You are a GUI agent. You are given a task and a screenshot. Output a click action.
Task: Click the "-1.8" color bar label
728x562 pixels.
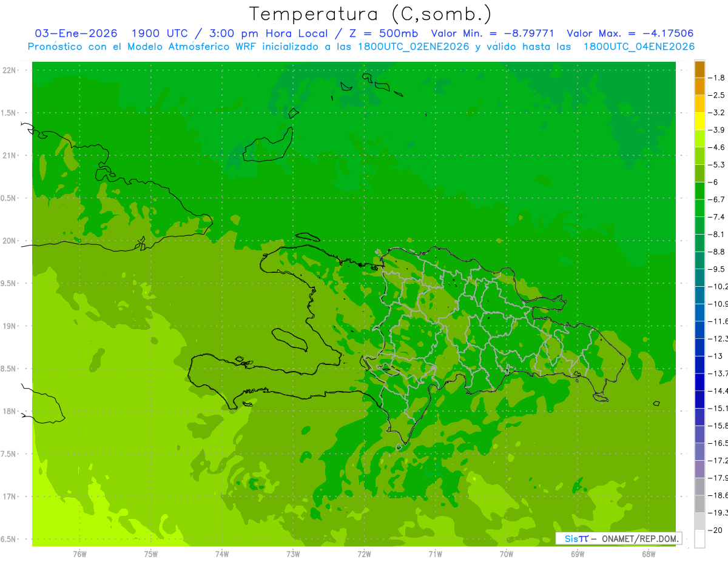tap(716, 78)
